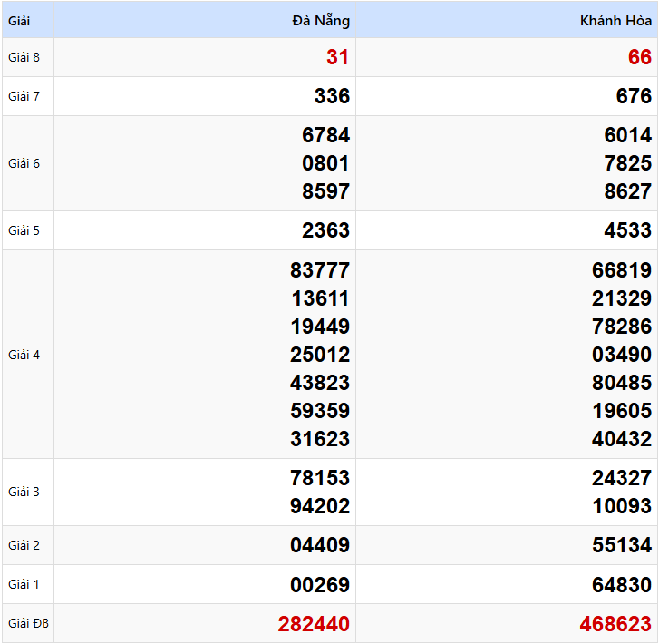Viewport: 659px width, 644px height.
Task: Click the Giải 2 row label
Action: click(24, 545)
